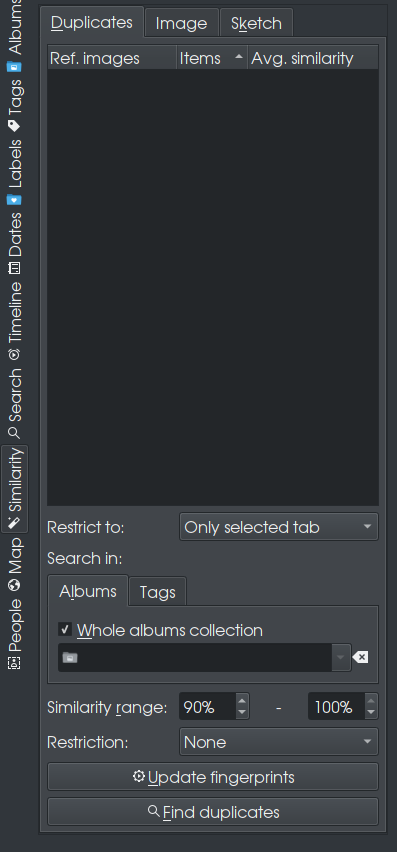Switch to the Image tab
397x852 pixels.
(x=181, y=23)
